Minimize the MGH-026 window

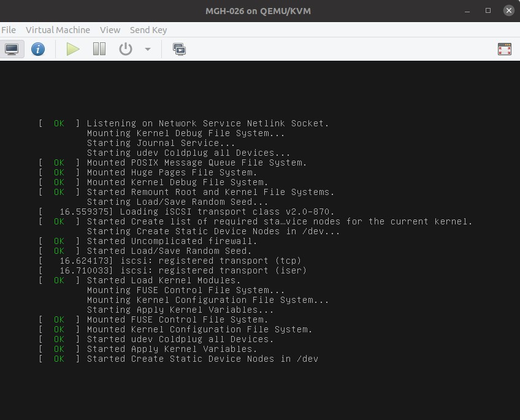tap(467, 10)
